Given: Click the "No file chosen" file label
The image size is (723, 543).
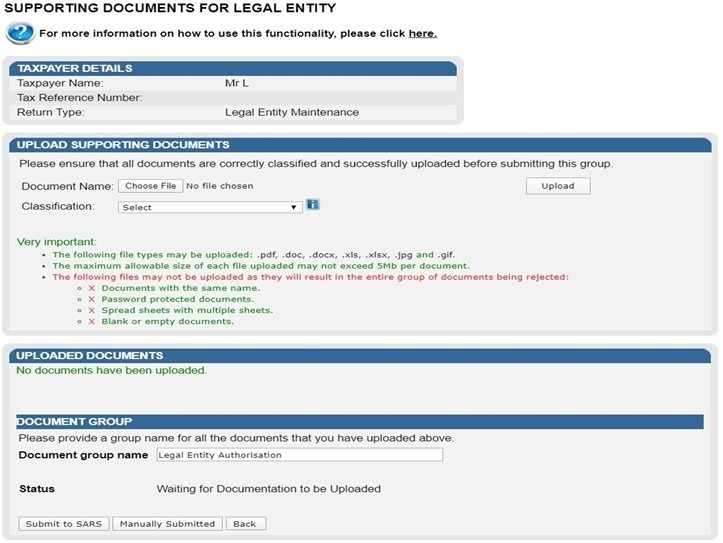Looking at the screenshot, I should coord(220,186).
